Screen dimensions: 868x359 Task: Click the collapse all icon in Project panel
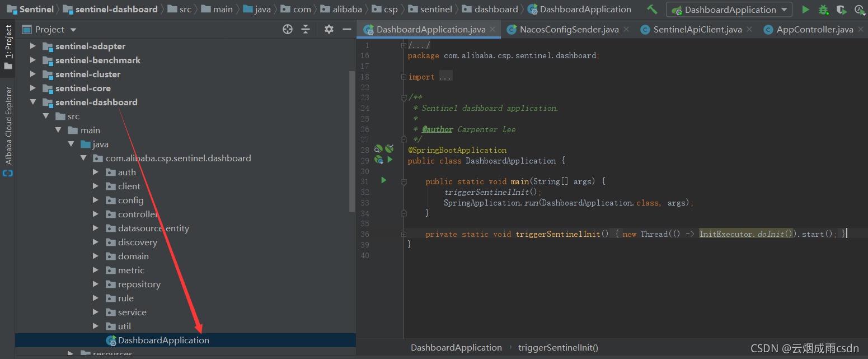(306, 29)
